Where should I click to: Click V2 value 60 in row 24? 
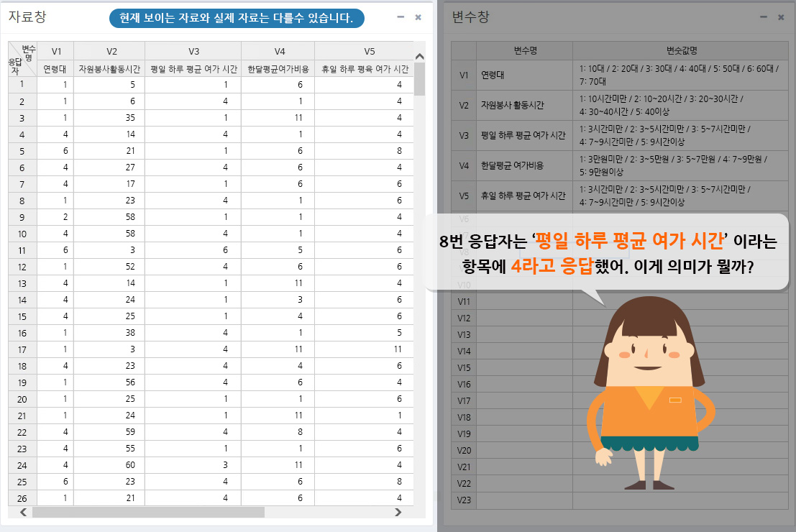[109, 465]
